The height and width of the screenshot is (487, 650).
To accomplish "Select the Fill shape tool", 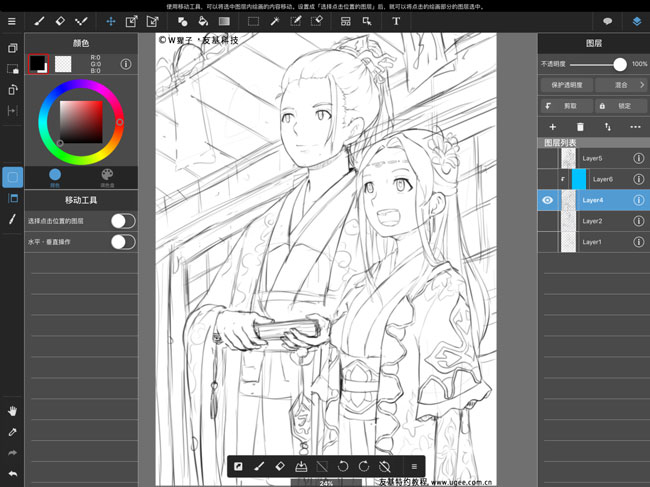I will (182, 21).
